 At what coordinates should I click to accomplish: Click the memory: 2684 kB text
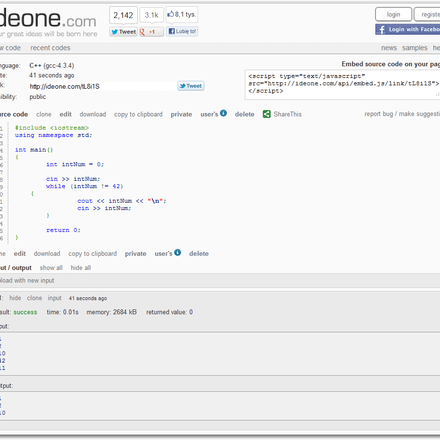112,312
